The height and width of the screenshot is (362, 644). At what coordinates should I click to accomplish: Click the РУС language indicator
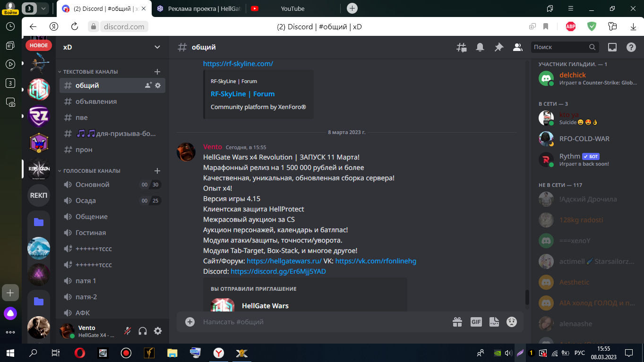[x=579, y=353]
